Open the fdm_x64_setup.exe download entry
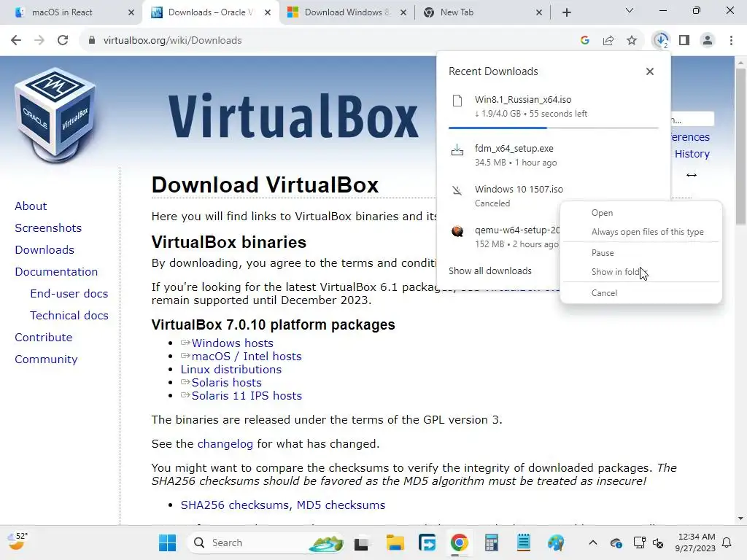 pos(553,155)
